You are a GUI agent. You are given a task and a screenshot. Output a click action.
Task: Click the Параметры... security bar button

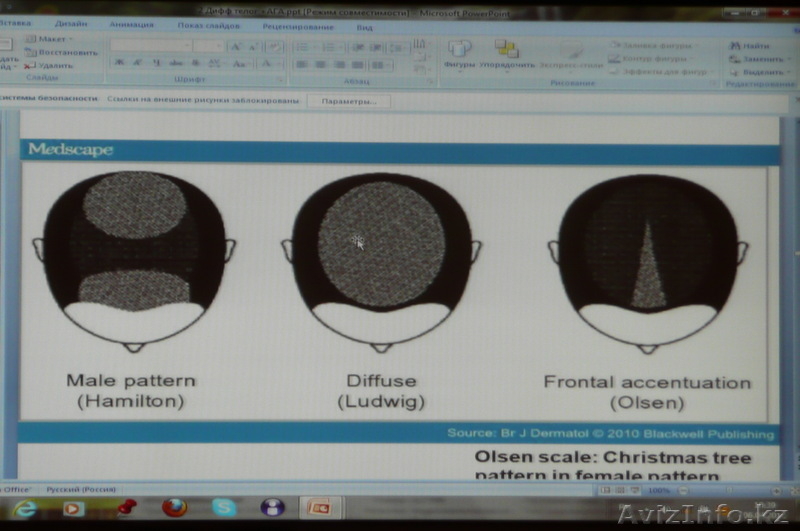(x=349, y=101)
